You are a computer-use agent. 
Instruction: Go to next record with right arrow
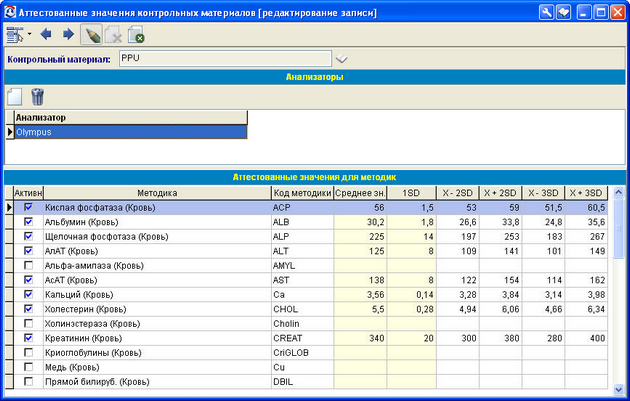[x=68, y=34]
